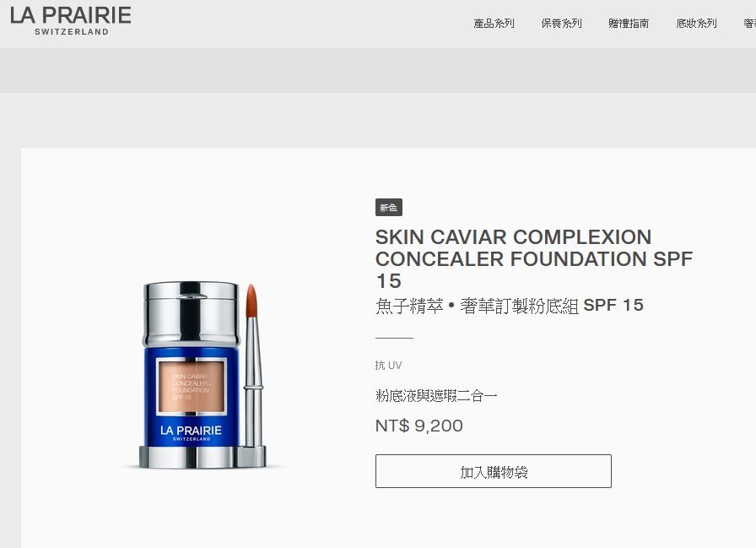
Task: Open the 產品系列 menu
Action: [x=494, y=23]
